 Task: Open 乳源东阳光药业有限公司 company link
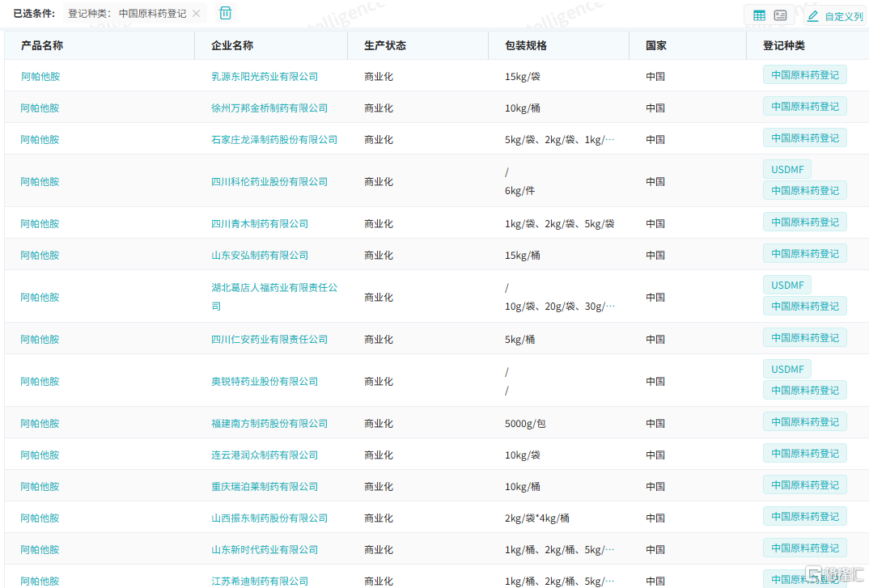pyautogui.click(x=265, y=77)
